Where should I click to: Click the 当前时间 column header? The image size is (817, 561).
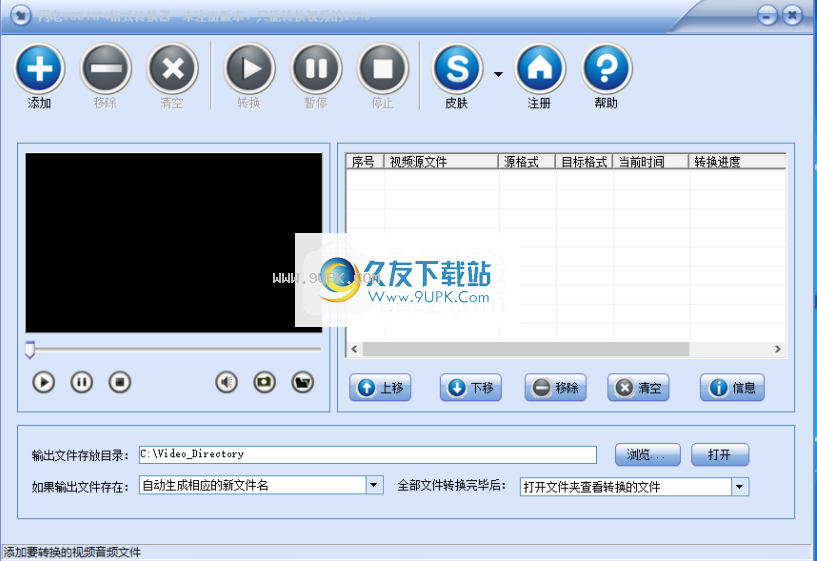tap(651, 161)
